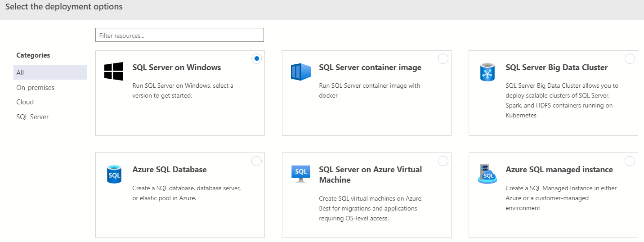Choose the SQL Server on Azure Virtual Machine radio
The image size is (644, 242).
click(443, 161)
